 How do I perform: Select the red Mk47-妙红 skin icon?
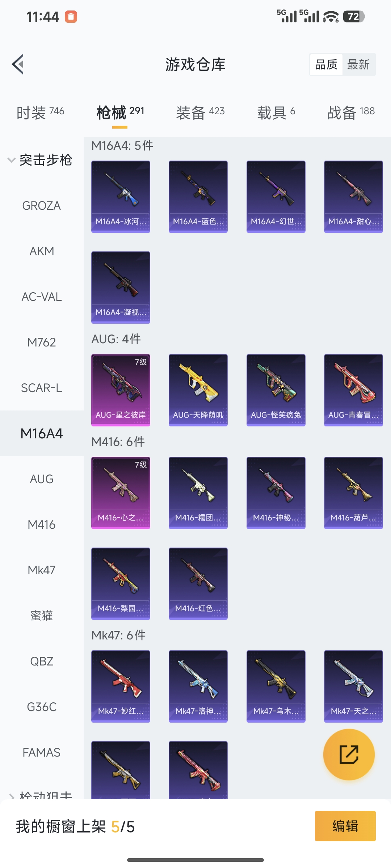121,686
